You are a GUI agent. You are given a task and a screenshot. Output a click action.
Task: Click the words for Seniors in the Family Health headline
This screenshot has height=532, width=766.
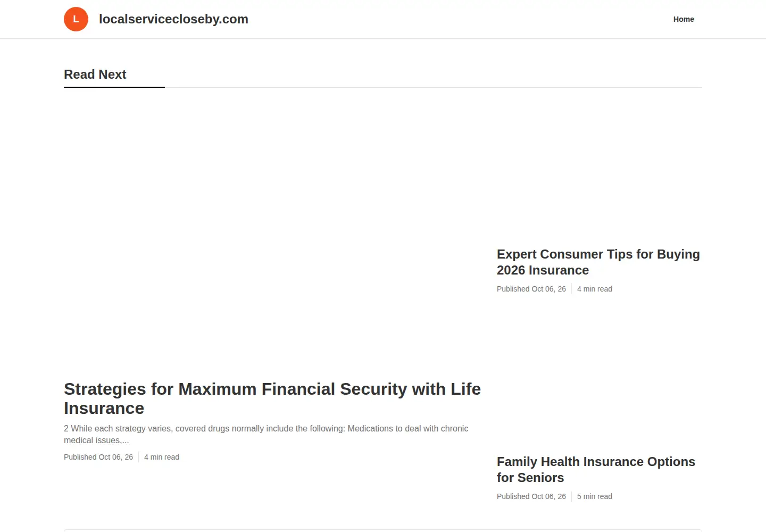click(530, 478)
